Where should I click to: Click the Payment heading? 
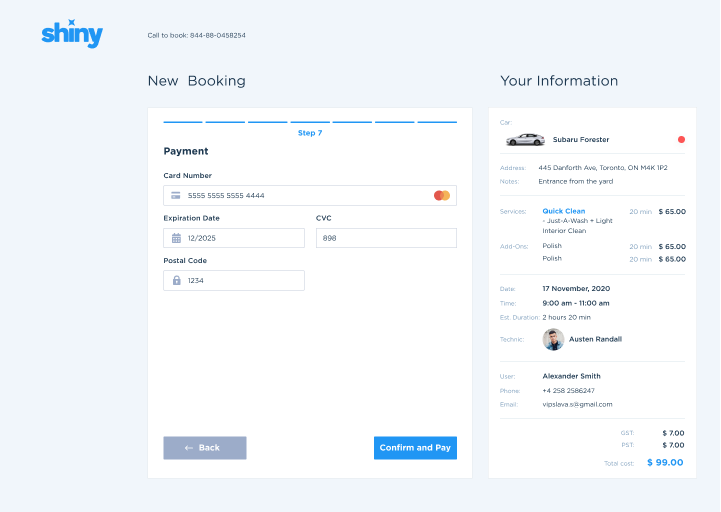click(x=186, y=151)
